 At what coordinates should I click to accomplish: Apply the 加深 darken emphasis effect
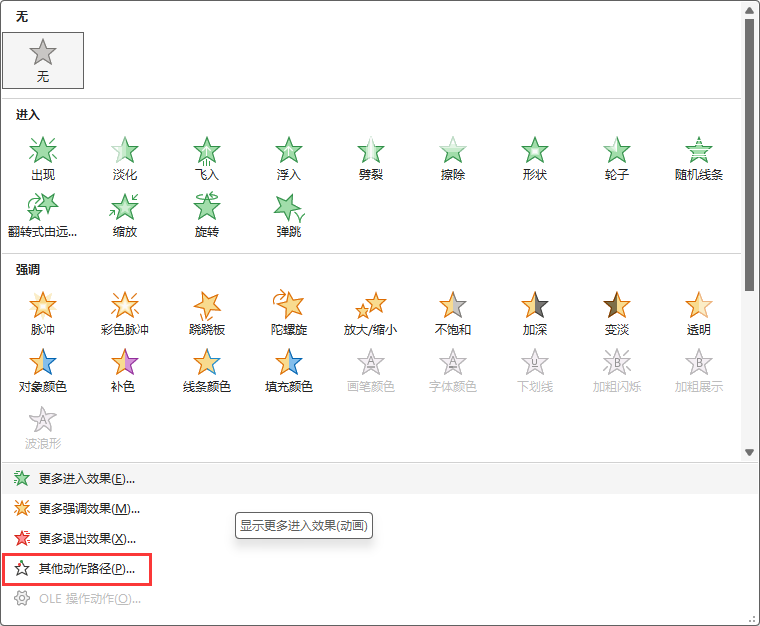click(x=535, y=313)
